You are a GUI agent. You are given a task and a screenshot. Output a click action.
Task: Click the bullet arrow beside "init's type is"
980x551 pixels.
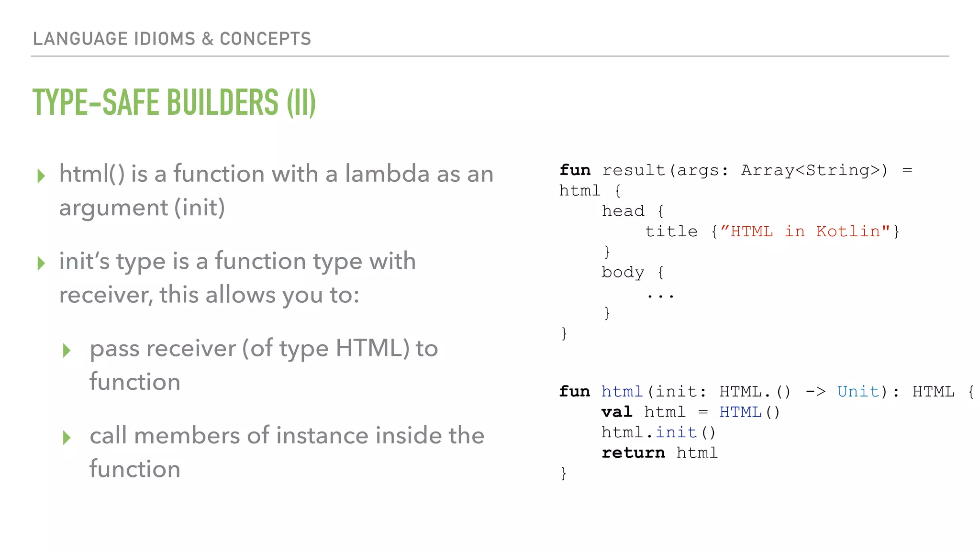click(41, 263)
